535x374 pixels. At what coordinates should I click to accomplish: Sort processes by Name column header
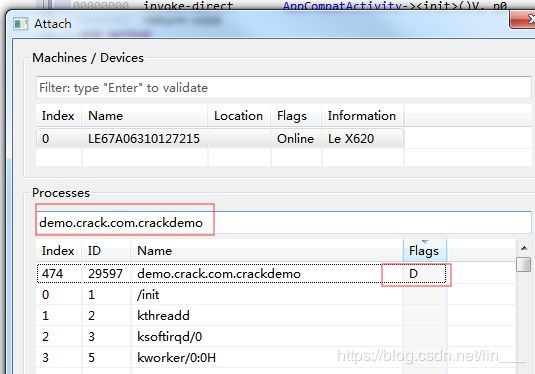coord(267,251)
